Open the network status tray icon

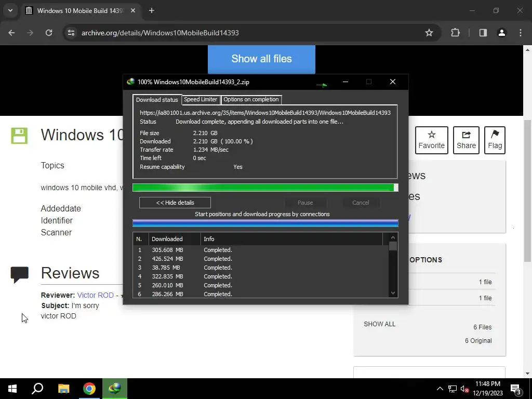(453, 389)
